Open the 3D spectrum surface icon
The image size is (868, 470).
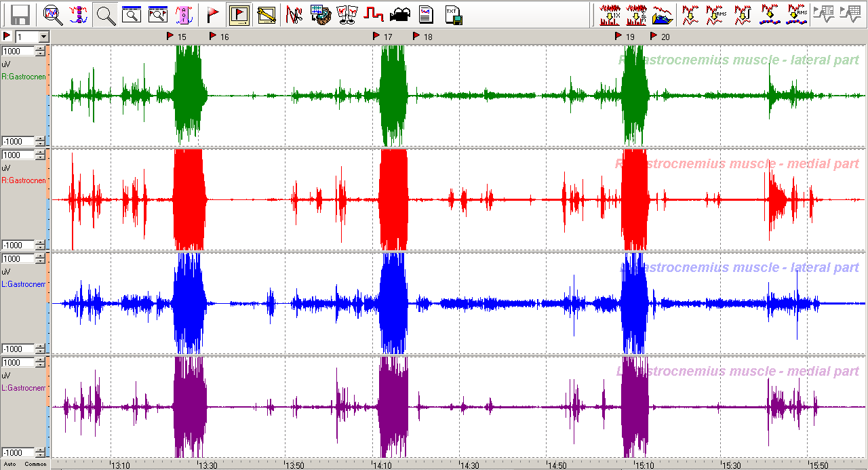tap(662, 14)
